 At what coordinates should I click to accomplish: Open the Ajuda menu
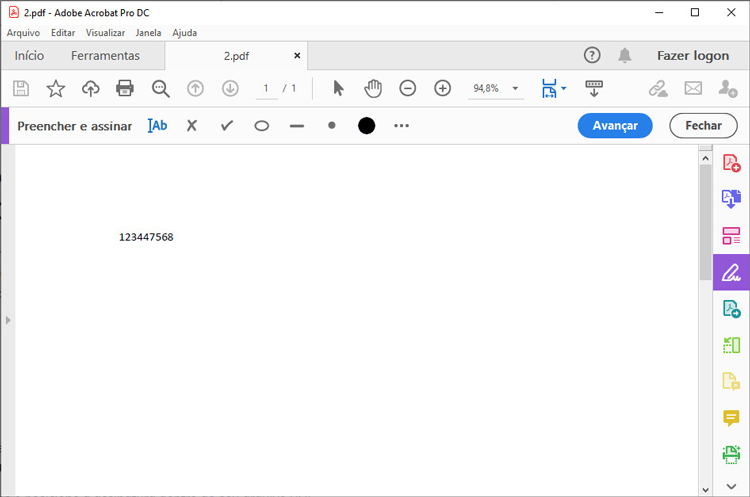(185, 33)
